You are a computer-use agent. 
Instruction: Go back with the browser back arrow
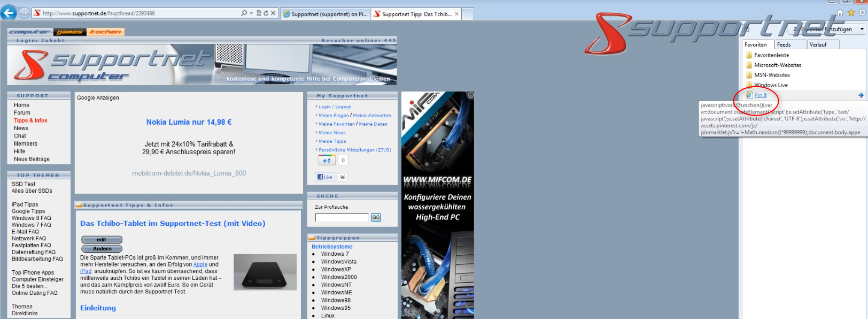coord(9,13)
